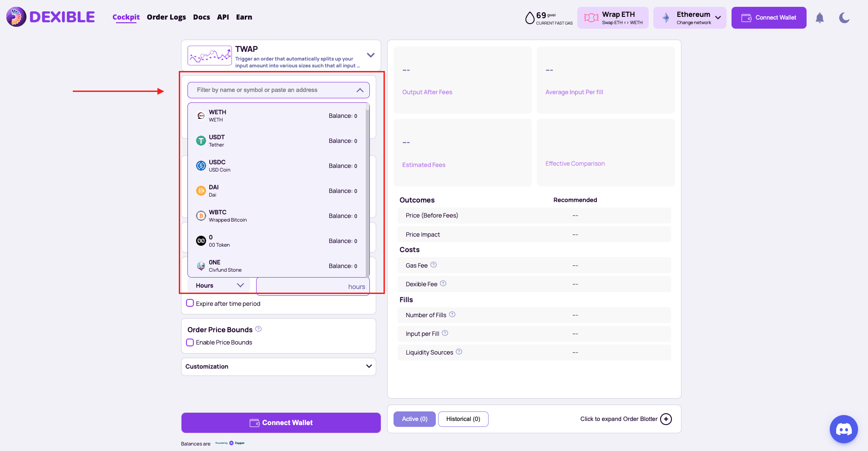This screenshot has width=868, height=451.
Task: Open the Hours unit dropdown
Action: 219,285
